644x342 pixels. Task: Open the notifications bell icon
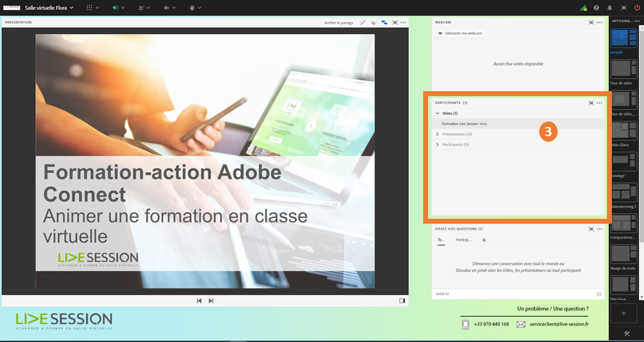click(609, 7)
